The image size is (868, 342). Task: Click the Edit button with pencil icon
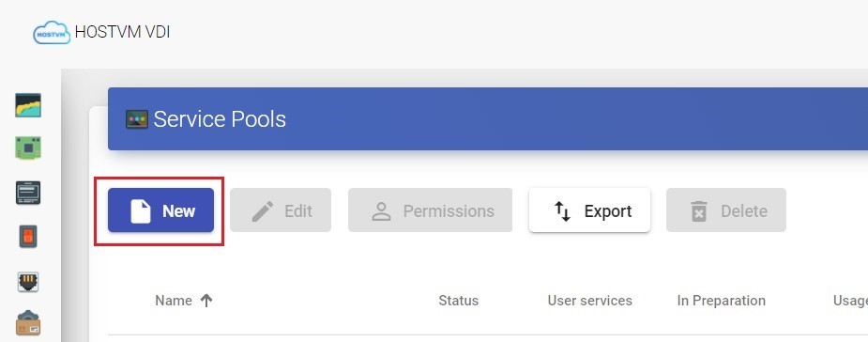click(281, 210)
